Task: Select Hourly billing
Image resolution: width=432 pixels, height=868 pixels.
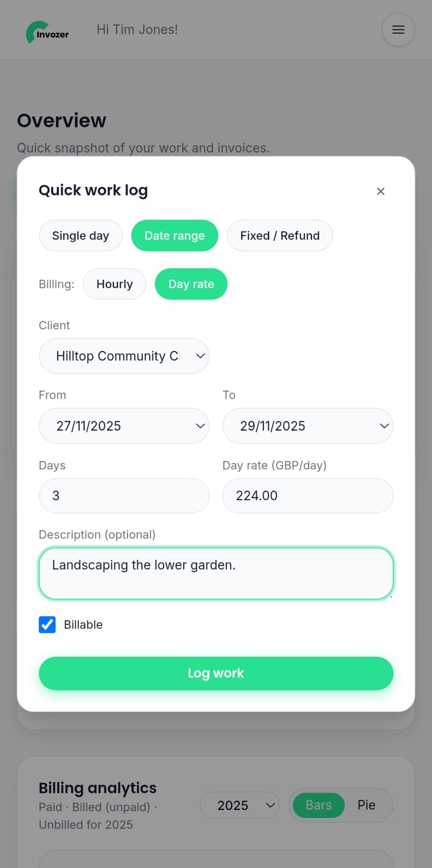Action: coord(114,284)
